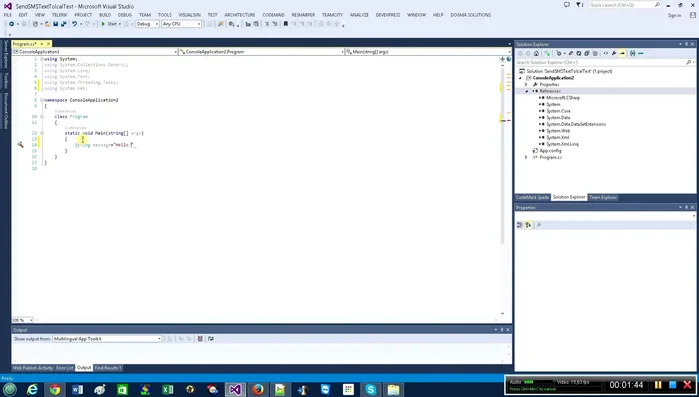Open Firefox from the taskbar
Screen dimensions: 699x397
coord(258,390)
